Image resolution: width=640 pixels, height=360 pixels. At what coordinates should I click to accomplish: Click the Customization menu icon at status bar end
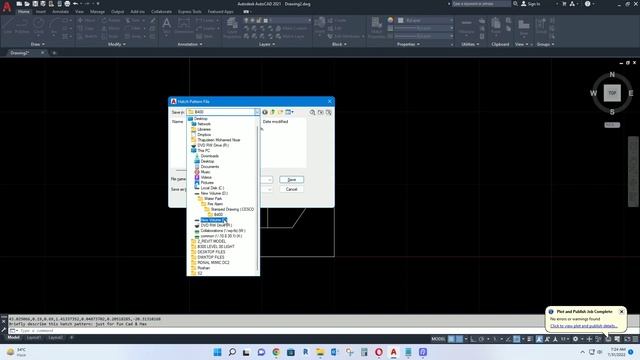pyautogui.click(x=636, y=339)
